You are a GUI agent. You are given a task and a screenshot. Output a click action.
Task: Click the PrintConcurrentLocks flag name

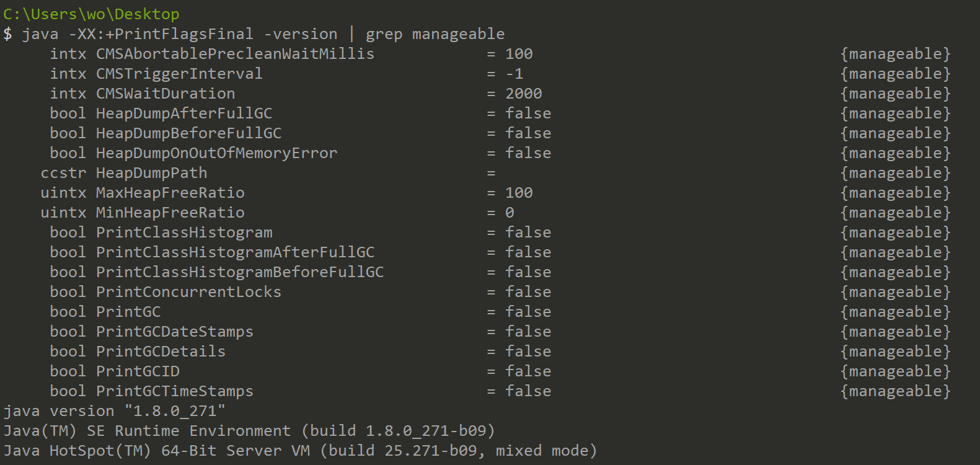(x=188, y=292)
